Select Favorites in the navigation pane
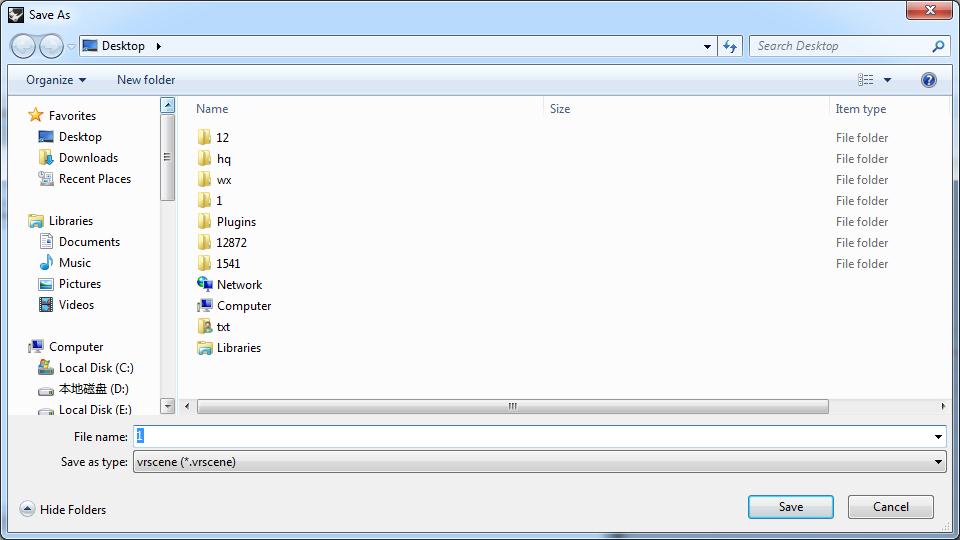The width and height of the screenshot is (960, 540). coord(72,116)
